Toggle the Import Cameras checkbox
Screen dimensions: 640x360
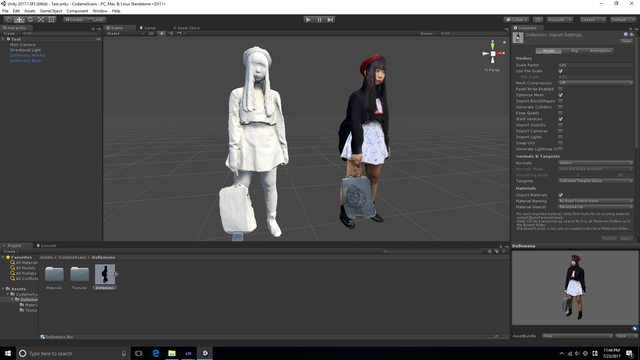click(560, 131)
